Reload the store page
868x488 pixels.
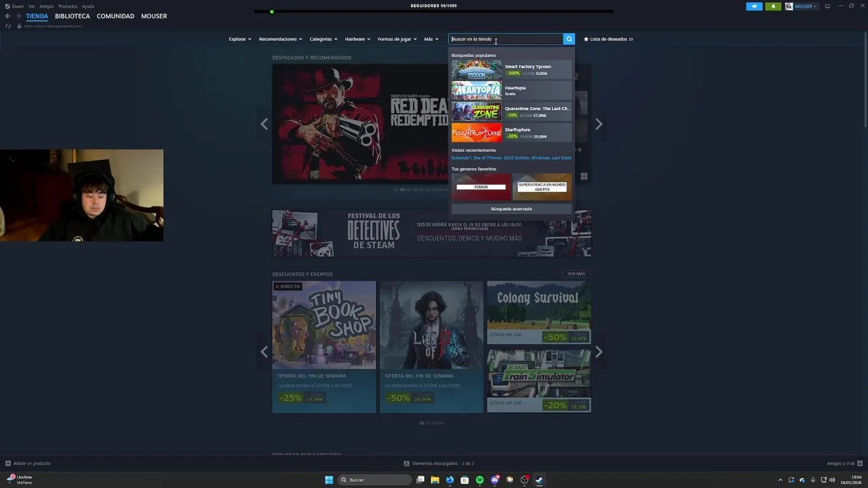click(8, 26)
